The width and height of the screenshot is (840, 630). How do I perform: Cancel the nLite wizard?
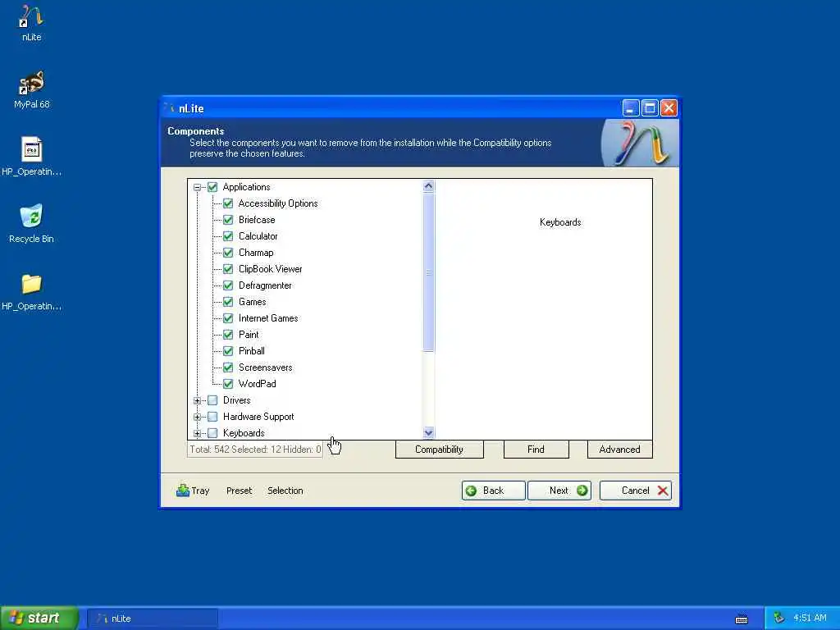tap(636, 491)
